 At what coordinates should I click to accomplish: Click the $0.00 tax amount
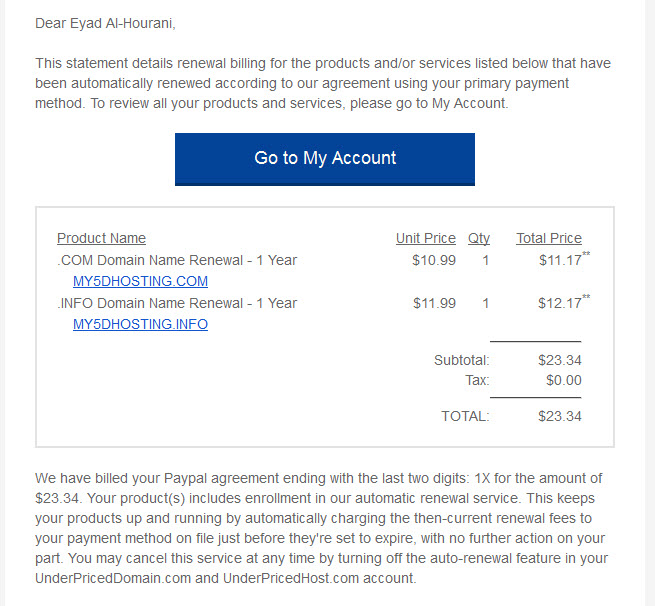(x=564, y=380)
